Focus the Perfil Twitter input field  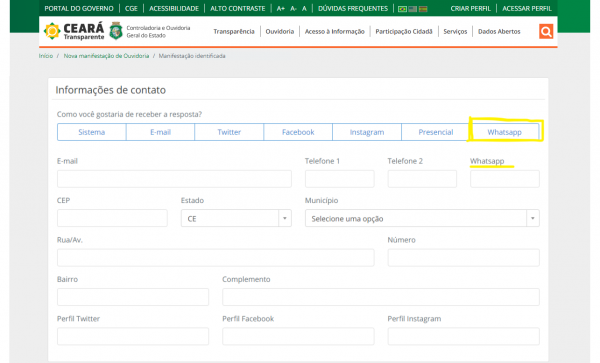[x=133, y=337]
